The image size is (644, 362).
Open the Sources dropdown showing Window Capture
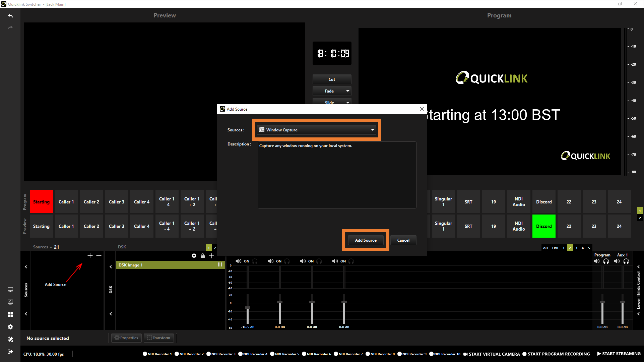(317, 130)
